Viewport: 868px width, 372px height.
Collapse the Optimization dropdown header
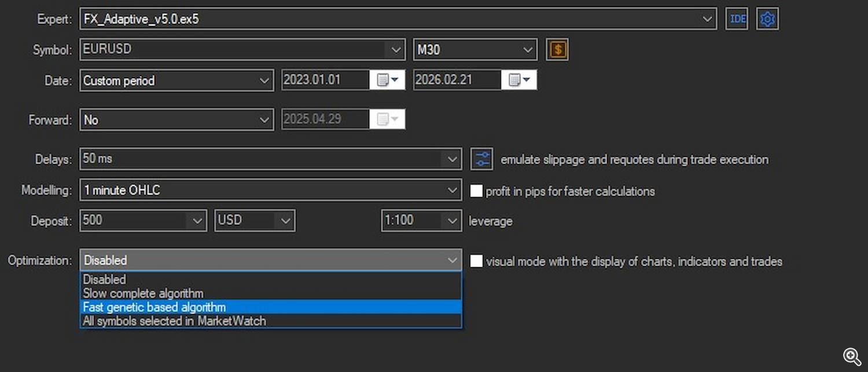pos(271,260)
